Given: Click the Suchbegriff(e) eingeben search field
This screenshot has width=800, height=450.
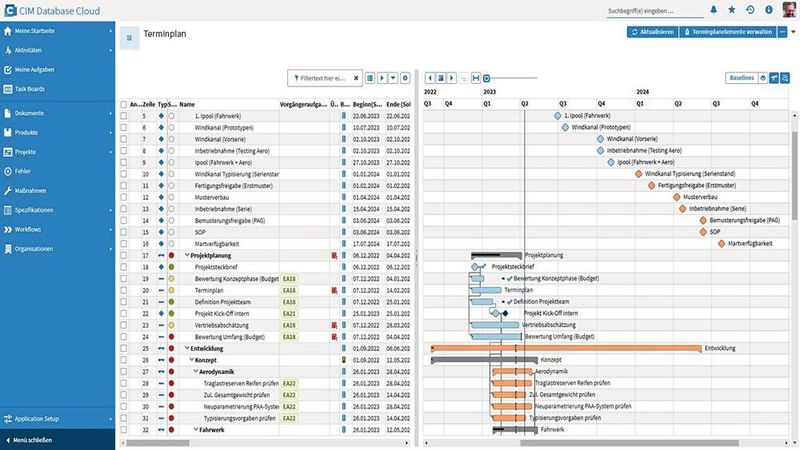Looking at the screenshot, I should (x=655, y=11).
